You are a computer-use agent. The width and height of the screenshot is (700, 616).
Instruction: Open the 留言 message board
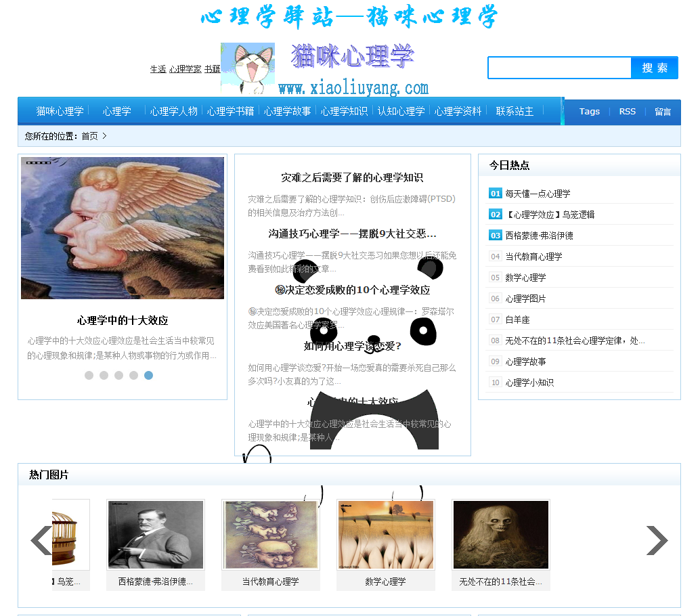[x=663, y=112]
